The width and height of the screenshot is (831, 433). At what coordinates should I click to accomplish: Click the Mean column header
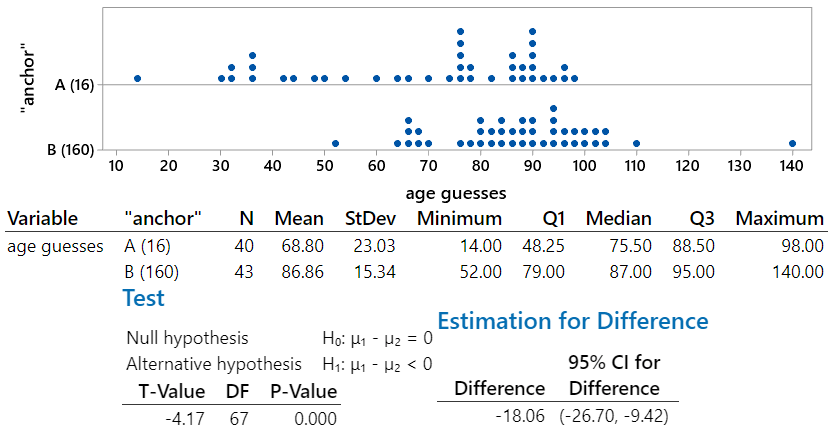301,218
